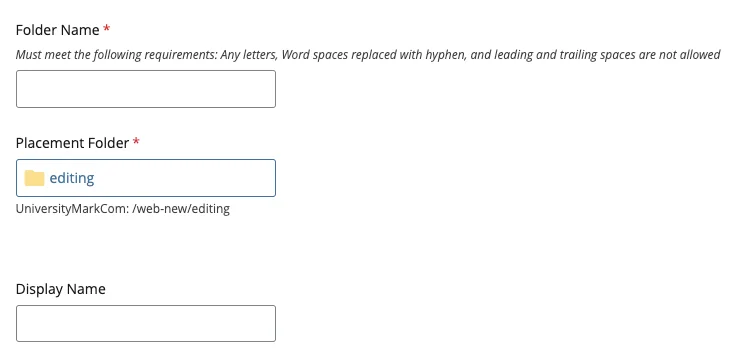Screen dimensions: 753x364
Task: Click the /web-new/editing path text
Action: click(181, 209)
